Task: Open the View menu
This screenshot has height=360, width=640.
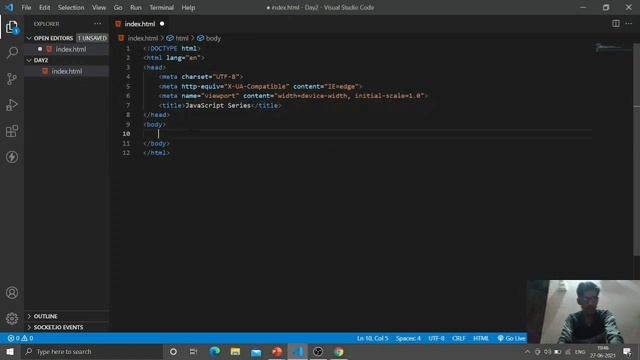Action: point(99,7)
